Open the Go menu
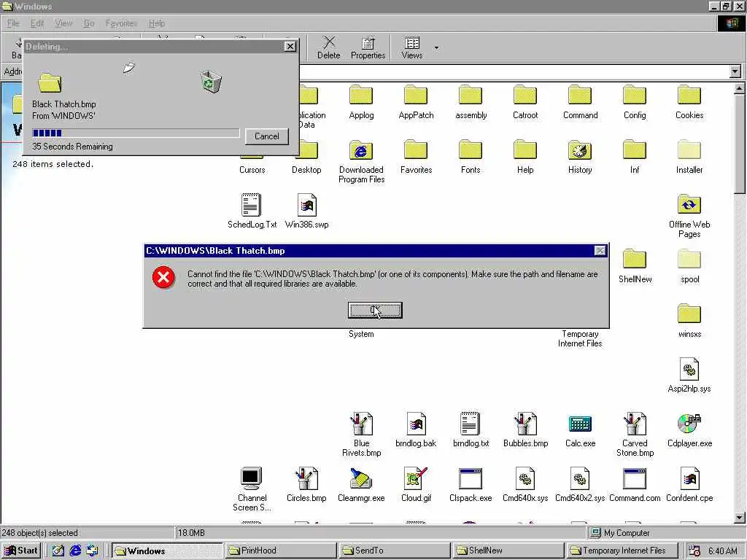The height and width of the screenshot is (560, 747). 89,23
